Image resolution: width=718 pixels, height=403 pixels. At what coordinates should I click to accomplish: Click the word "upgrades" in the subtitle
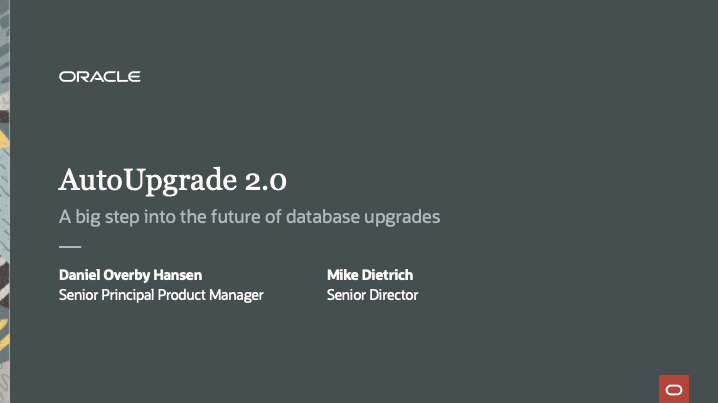pyautogui.click(x=402, y=216)
